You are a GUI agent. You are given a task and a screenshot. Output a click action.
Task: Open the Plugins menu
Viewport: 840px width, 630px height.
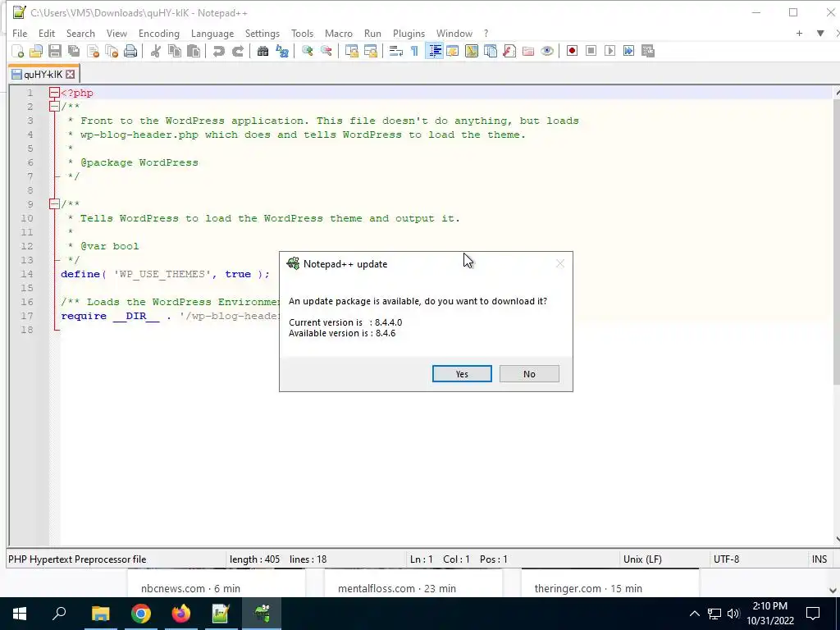point(409,33)
